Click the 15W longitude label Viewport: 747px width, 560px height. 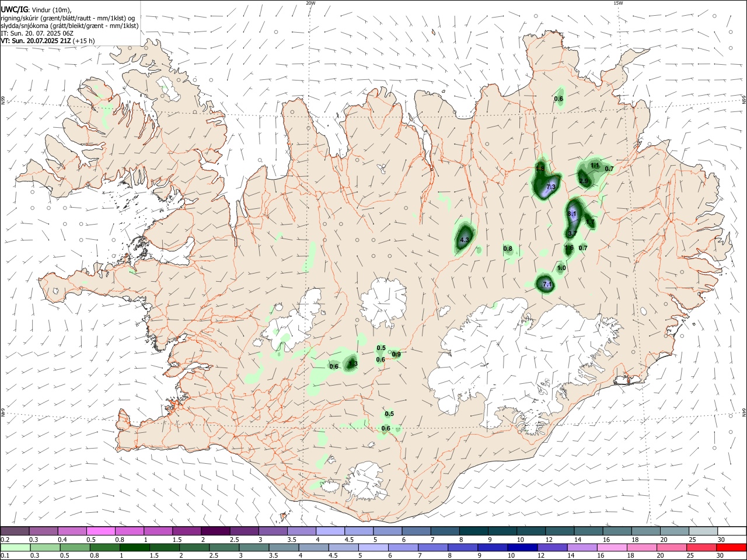tap(618, 3)
